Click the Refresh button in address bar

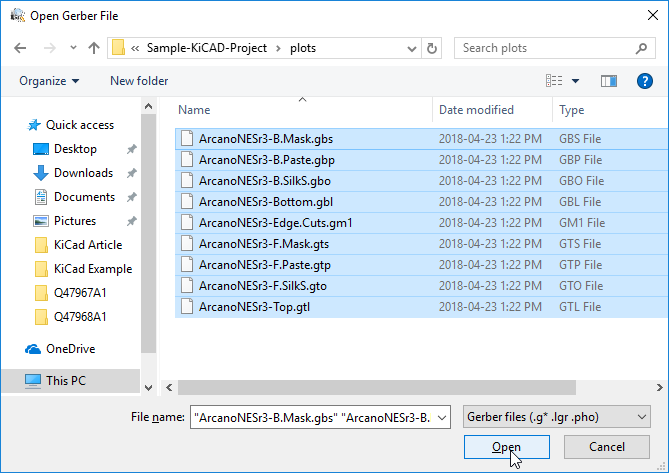tap(432, 48)
